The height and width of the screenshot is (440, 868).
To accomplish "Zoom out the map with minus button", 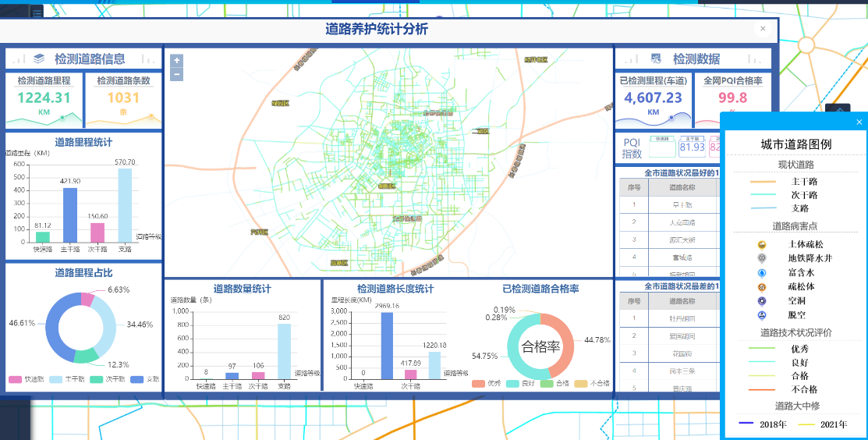I will click(176, 75).
